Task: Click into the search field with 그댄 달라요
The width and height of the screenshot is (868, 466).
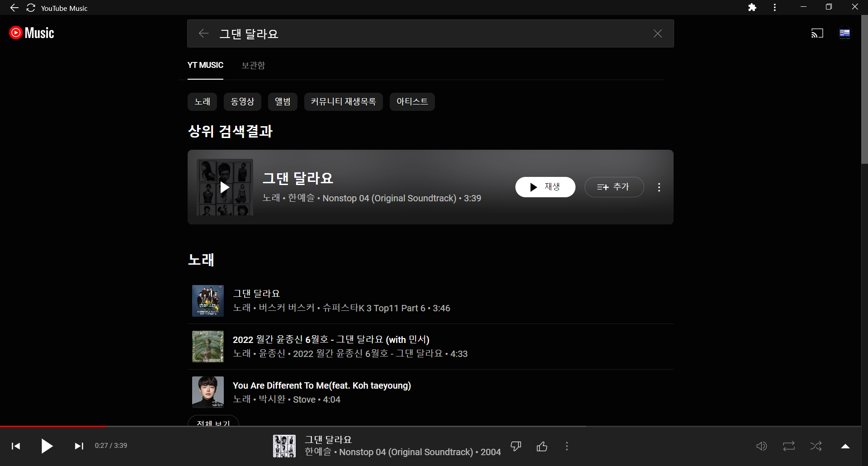Action: 429,33
